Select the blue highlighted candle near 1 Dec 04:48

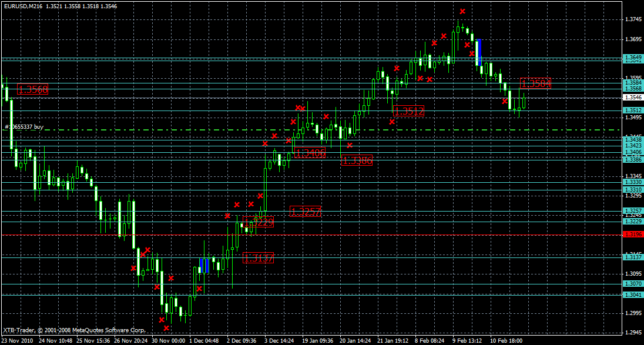204,264
